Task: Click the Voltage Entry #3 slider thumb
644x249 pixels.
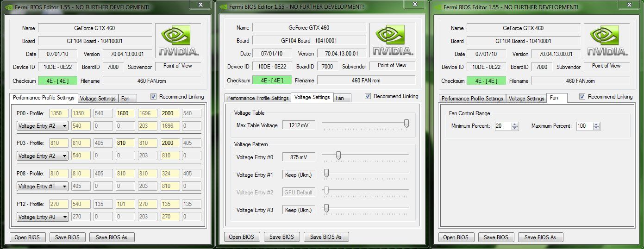Action: coord(326,208)
